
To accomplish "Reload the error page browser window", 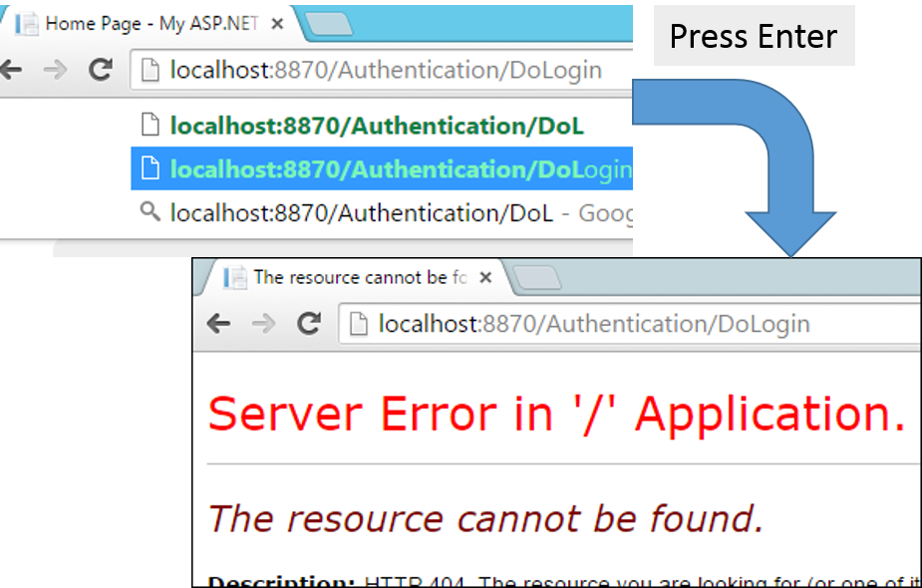I will 309,323.
